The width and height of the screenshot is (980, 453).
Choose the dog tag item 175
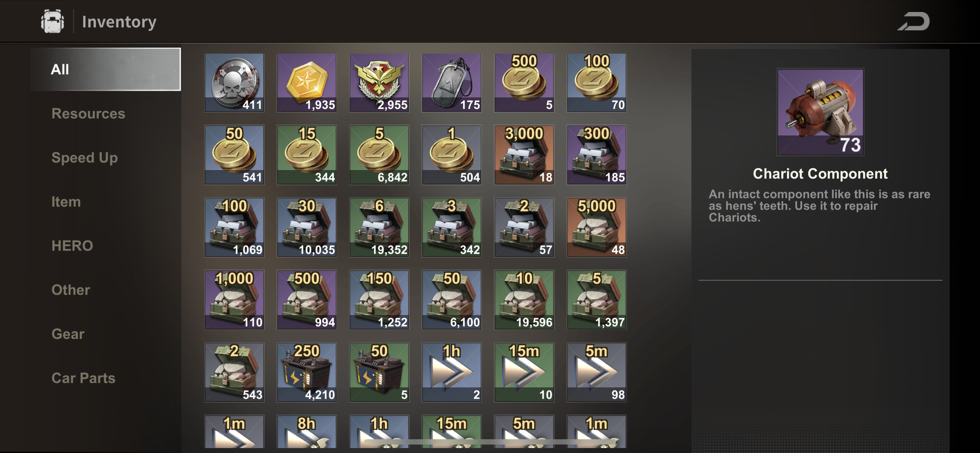452,83
